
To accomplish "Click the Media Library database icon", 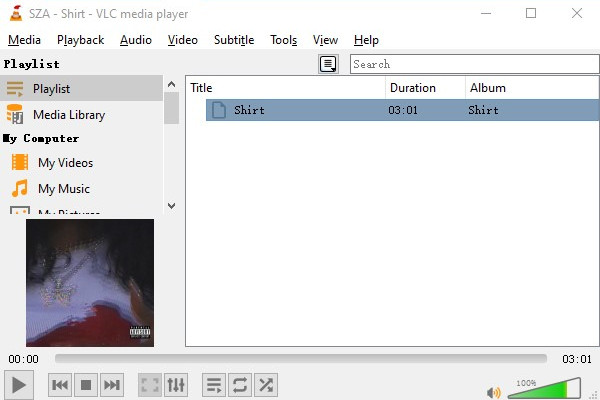I will tap(15, 114).
